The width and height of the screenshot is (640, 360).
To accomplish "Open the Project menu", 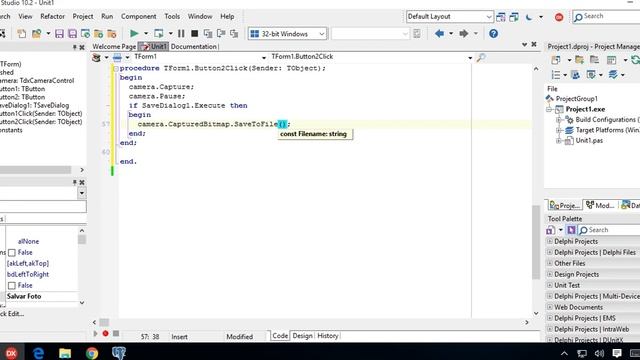I will (x=83, y=17).
